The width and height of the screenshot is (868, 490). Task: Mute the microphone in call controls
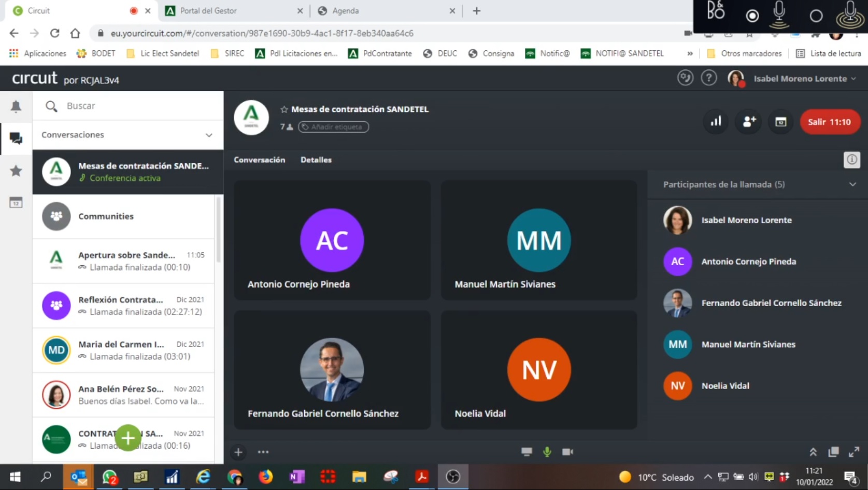pos(547,452)
